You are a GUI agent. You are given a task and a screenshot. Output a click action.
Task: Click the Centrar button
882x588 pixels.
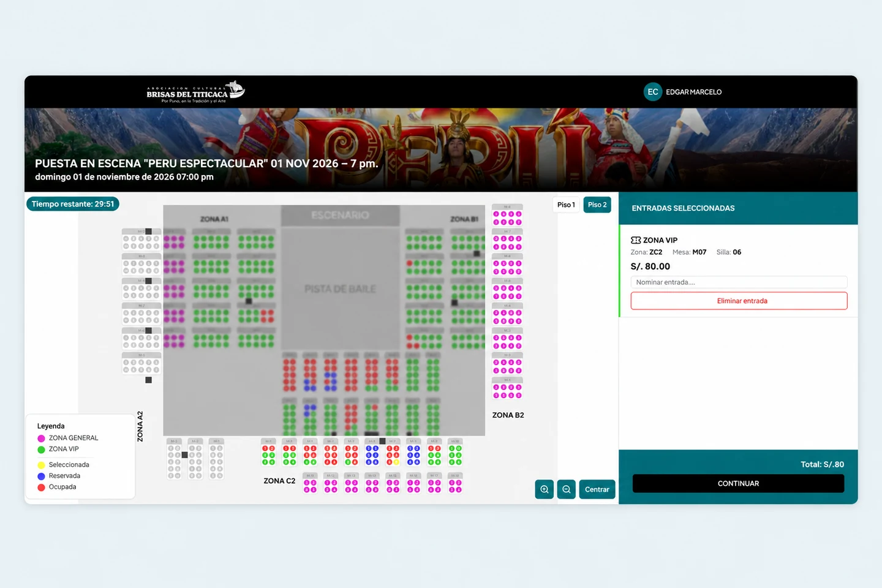click(x=597, y=489)
